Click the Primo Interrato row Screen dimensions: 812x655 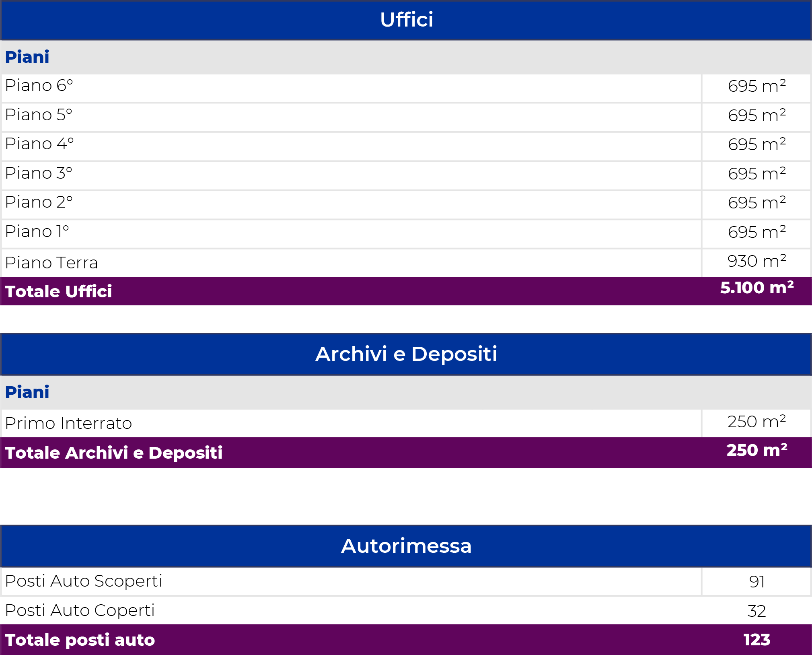(x=406, y=423)
